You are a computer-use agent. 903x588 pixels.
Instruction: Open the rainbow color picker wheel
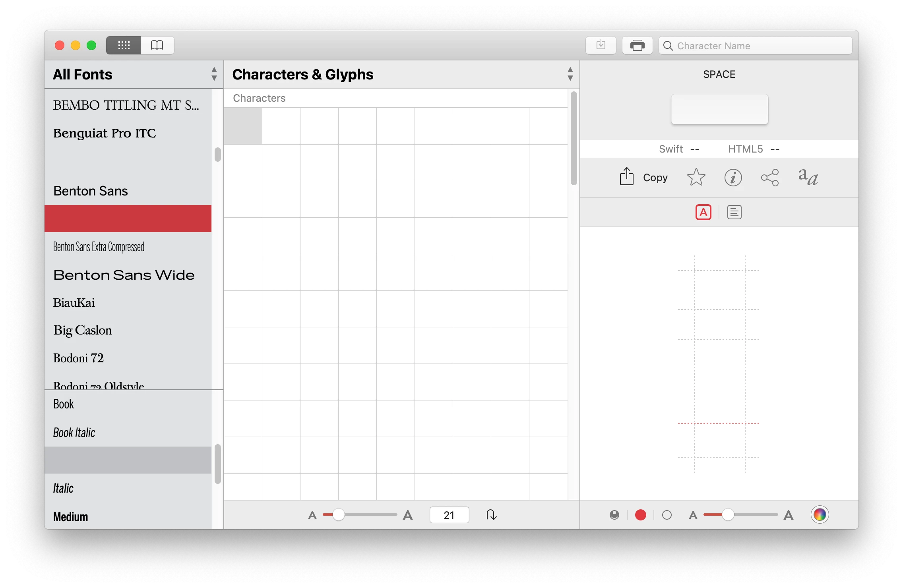click(820, 515)
